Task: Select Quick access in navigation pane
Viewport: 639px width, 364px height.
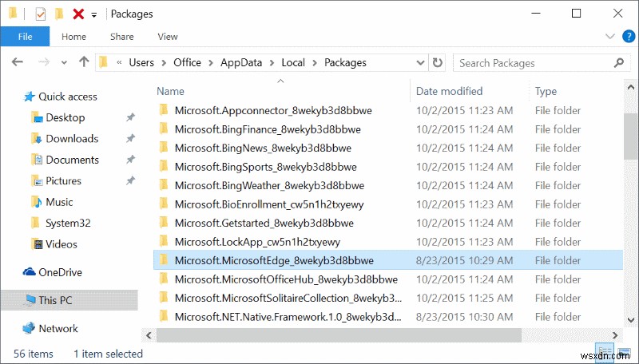Action: point(68,97)
